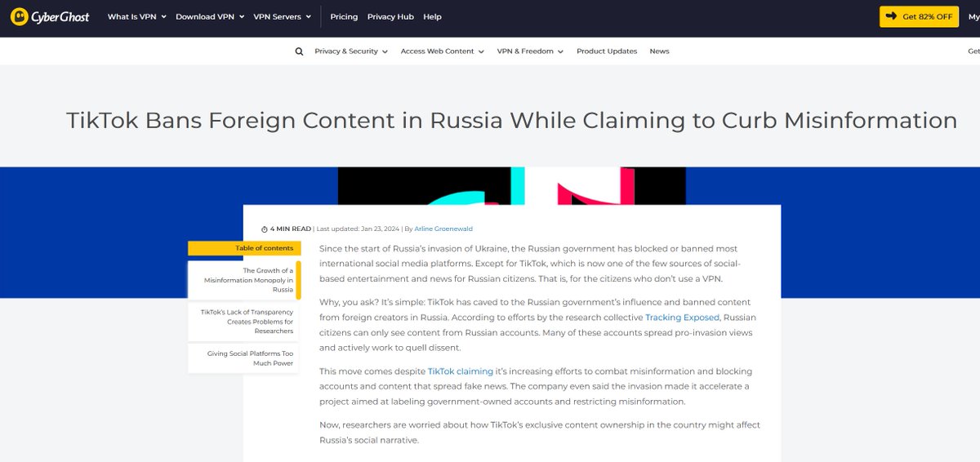Viewport: 980px width, 462px height.
Task: Jump to TikTok's Lack of Transparency section
Action: [x=244, y=322]
